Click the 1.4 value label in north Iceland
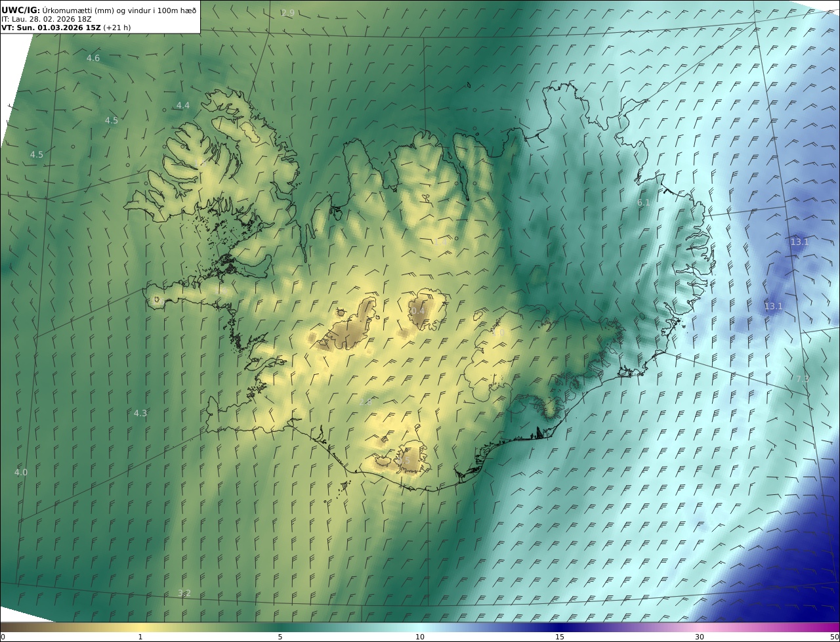This screenshot has height=642, width=840. tap(440, 242)
